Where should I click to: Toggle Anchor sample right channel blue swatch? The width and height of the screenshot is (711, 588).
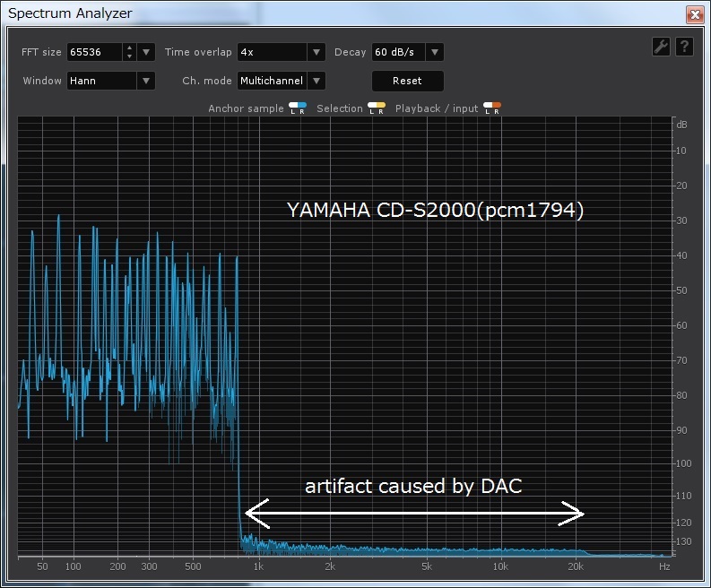coord(302,108)
